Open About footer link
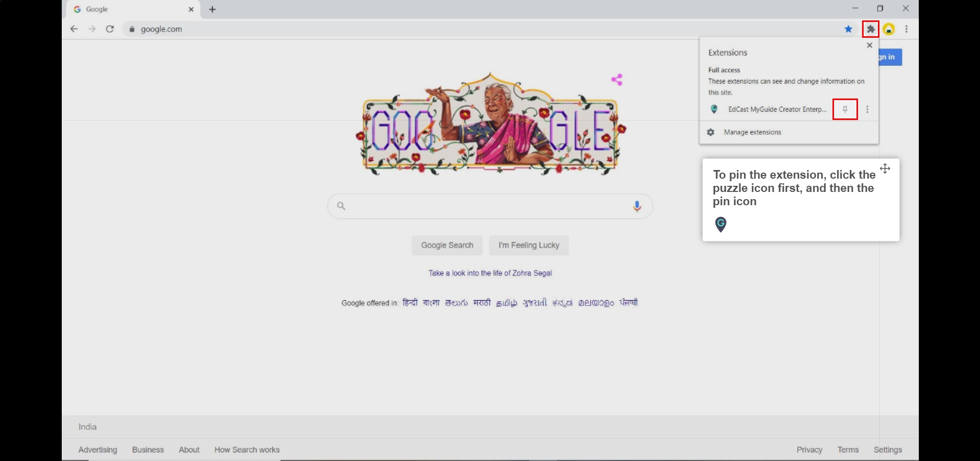 [x=189, y=450]
